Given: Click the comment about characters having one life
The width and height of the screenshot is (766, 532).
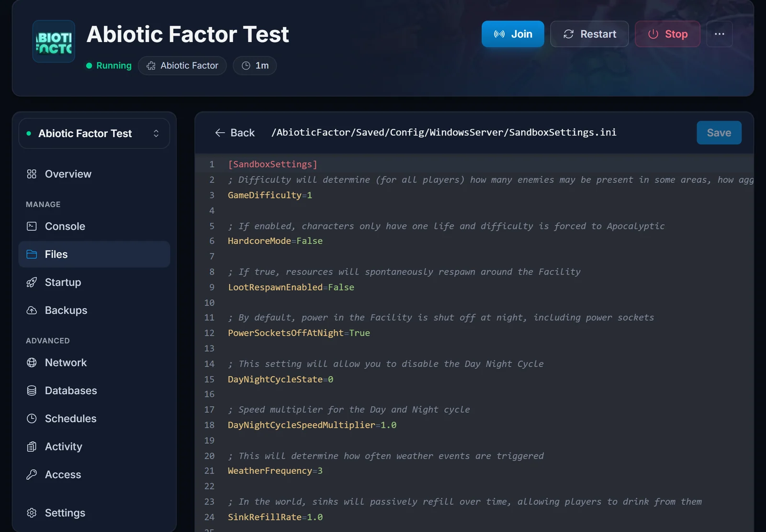Looking at the screenshot, I should tap(446, 226).
